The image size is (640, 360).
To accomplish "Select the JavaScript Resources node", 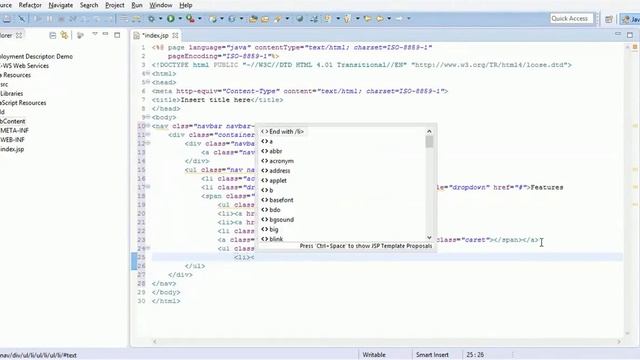I will tap(23, 103).
